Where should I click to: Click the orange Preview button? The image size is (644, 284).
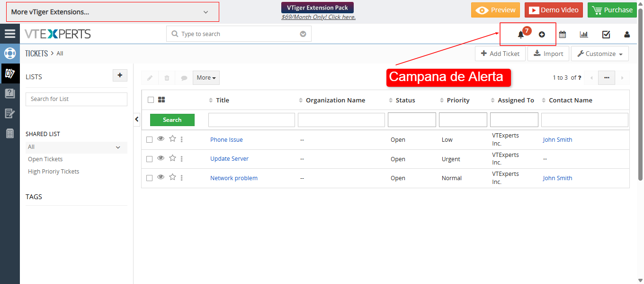(495, 10)
